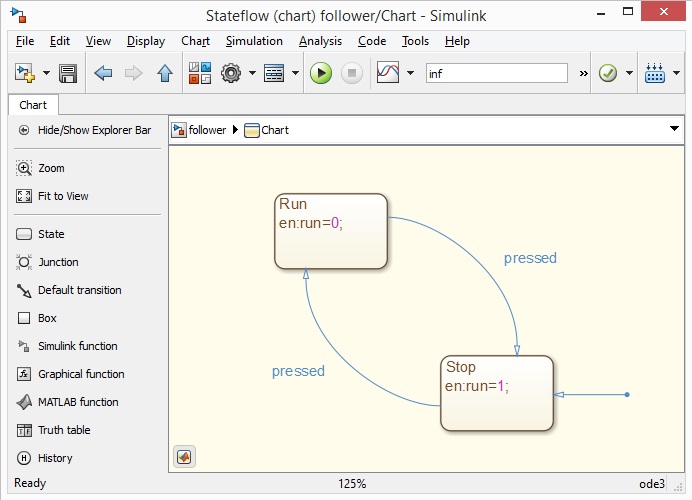Select the State tool
This screenshot has height=500, width=692.
pos(41,234)
